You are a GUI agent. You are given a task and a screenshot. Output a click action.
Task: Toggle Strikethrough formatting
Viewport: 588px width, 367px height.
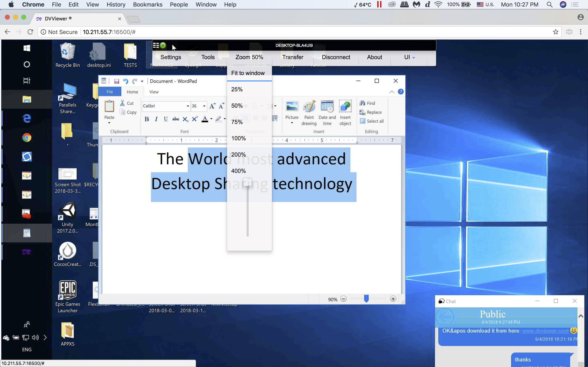pos(175,119)
